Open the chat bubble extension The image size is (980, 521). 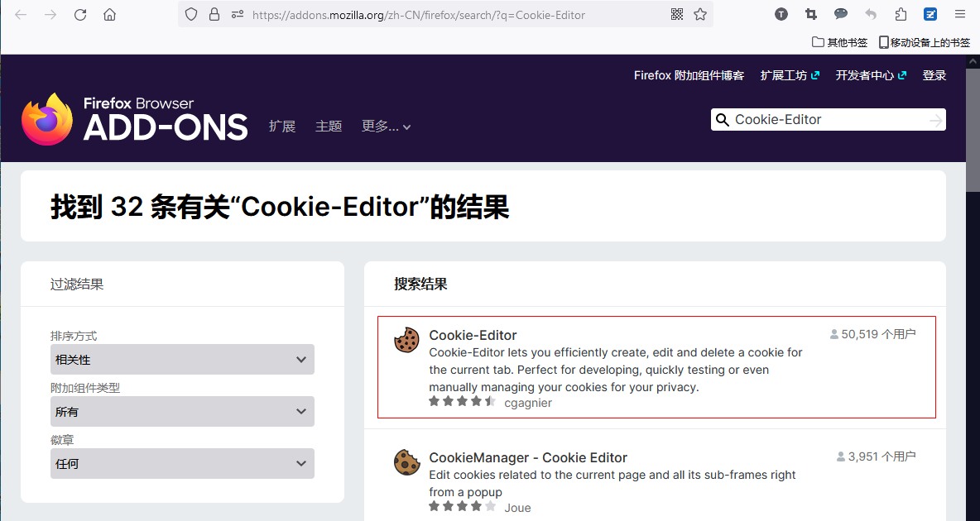[841, 14]
